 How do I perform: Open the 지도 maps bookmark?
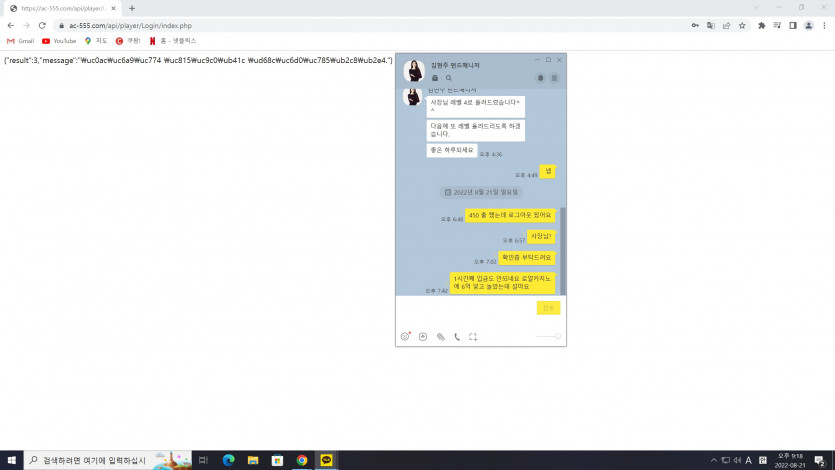pyautogui.click(x=96, y=41)
